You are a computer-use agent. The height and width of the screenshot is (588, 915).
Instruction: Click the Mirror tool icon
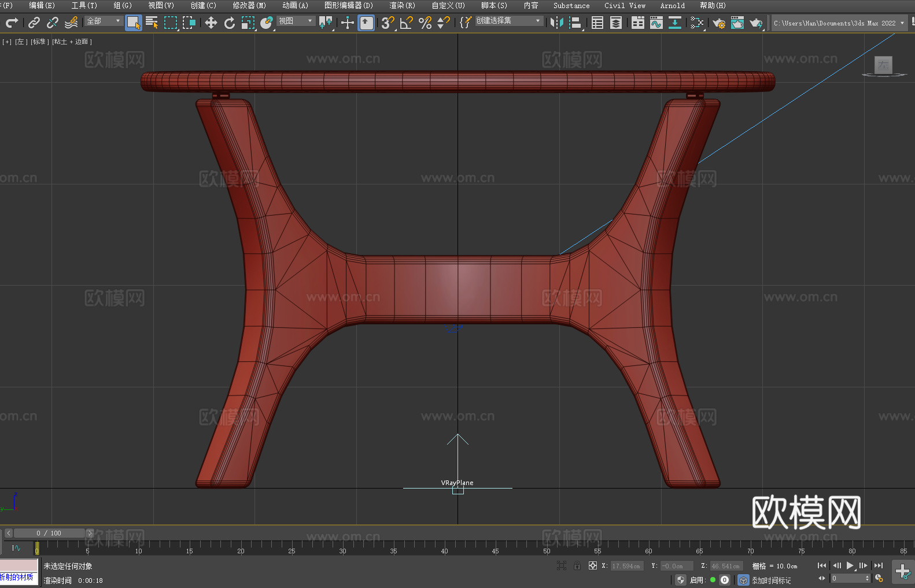pyautogui.click(x=557, y=23)
